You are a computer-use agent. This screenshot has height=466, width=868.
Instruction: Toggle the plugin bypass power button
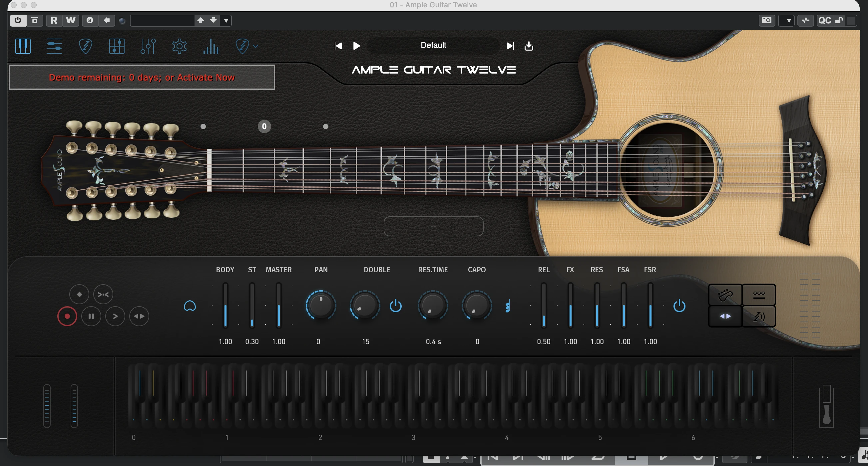18,21
